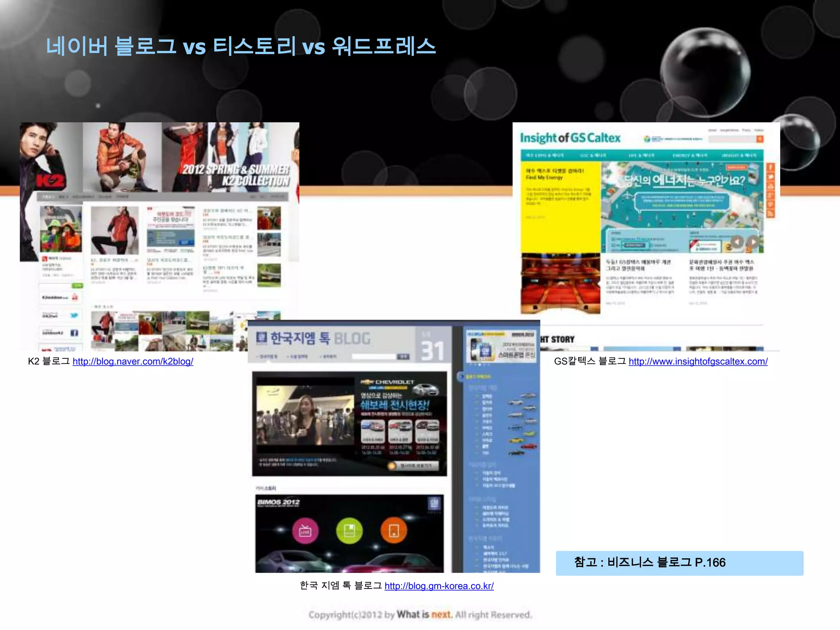The width and height of the screenshot is (840, 630).
Task: Click the RSS icon in orange GS Caltex sidebar
Action: (770, 213)
